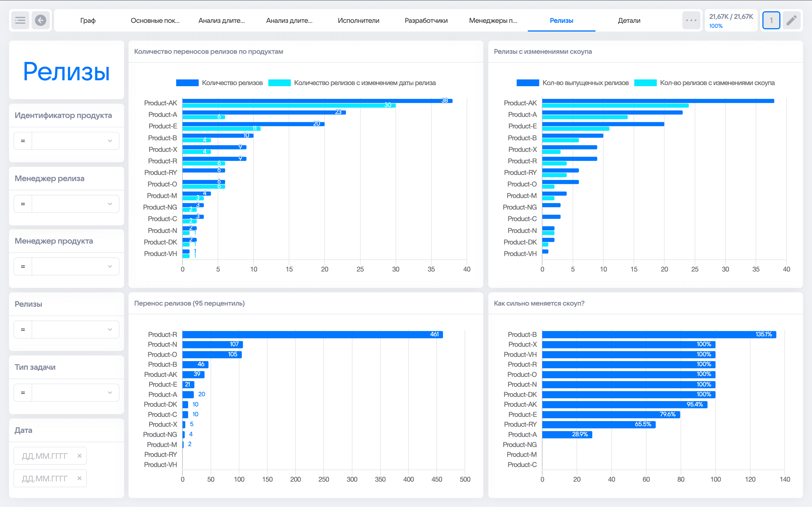Open the hamburger menu icon

(20, 21)
